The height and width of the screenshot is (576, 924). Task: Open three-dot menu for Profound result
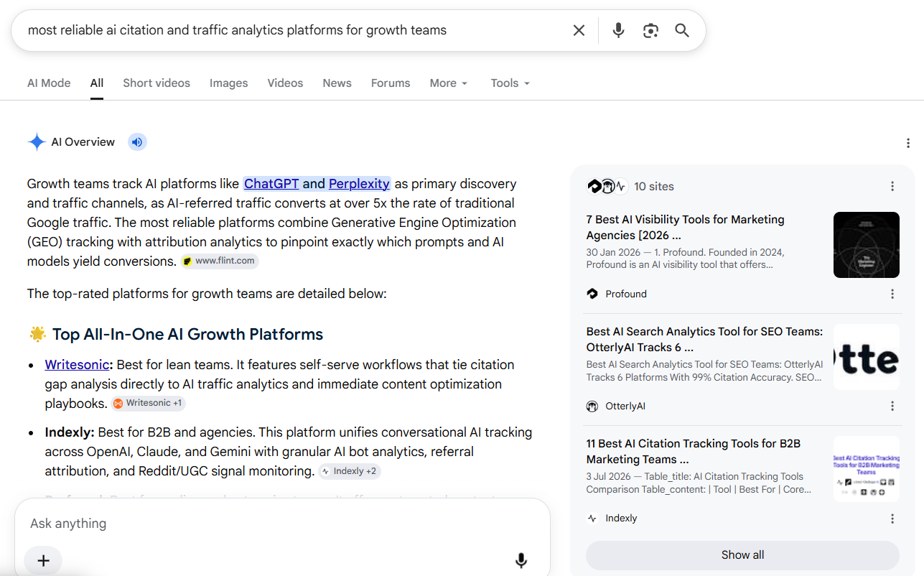coord(892,294)
